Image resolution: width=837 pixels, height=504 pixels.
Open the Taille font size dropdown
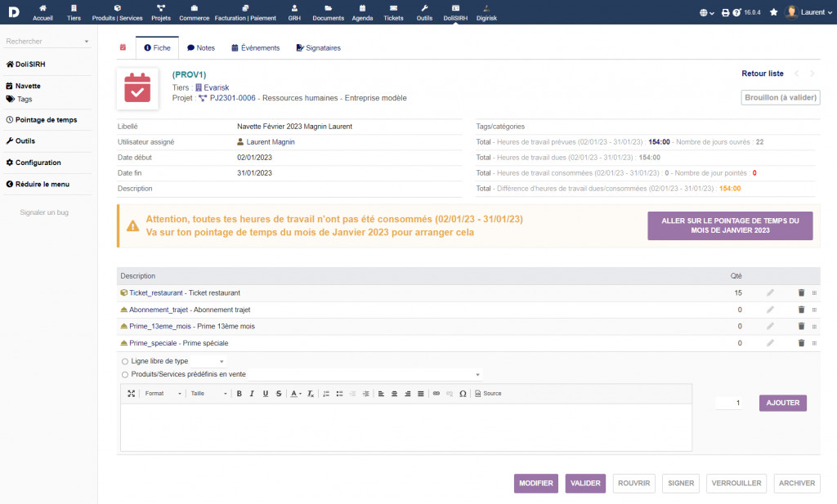point(208,394)
